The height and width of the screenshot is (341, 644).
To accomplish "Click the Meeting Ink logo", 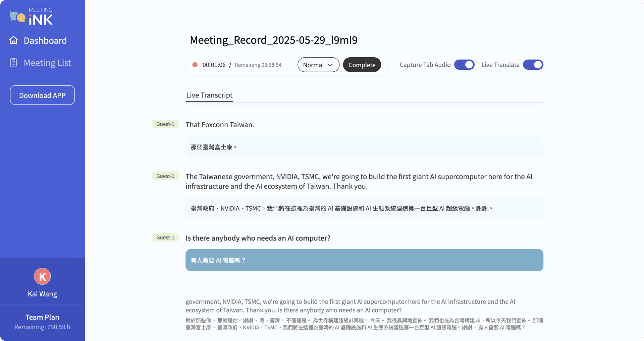I will [x=31, y=17].
